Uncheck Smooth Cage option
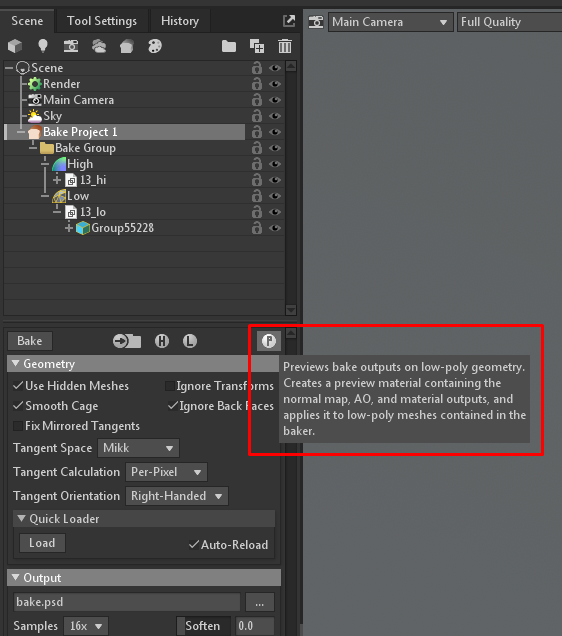562x636 pixels. 18,406
